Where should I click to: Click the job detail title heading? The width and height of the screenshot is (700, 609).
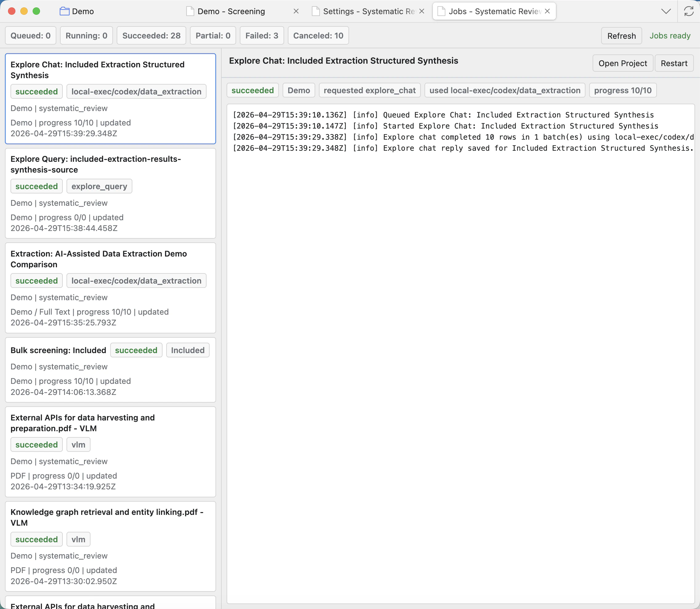344,61
